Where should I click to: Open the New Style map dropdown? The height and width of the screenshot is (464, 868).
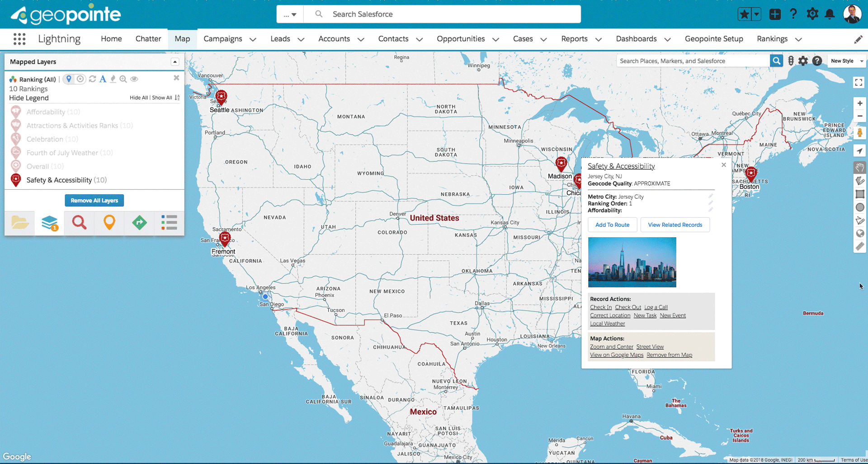(846, 61)
